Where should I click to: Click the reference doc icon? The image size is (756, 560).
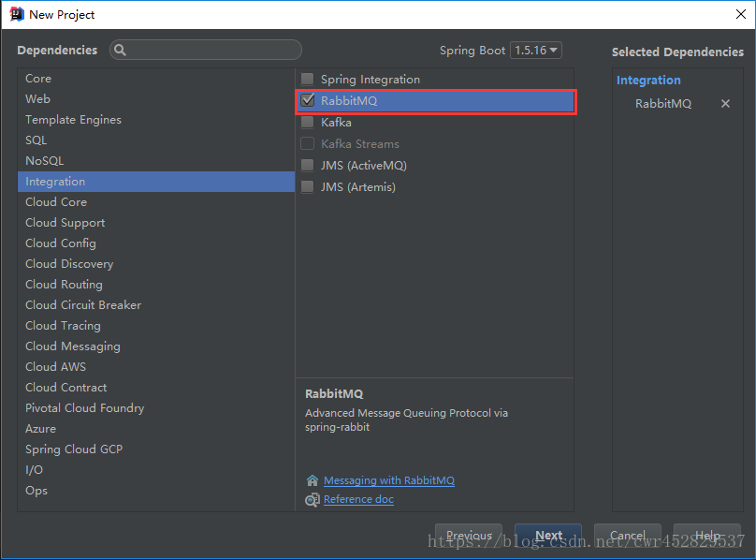313,500
